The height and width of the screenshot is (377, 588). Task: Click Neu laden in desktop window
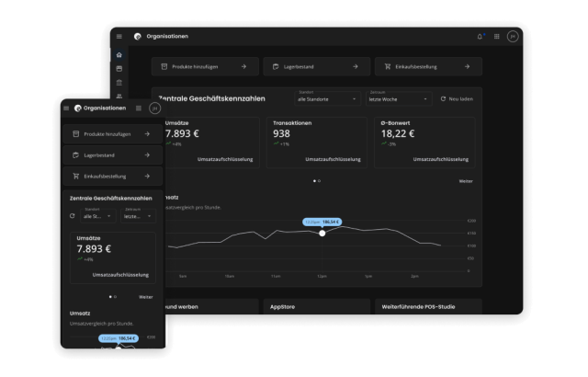coord(457,99)
